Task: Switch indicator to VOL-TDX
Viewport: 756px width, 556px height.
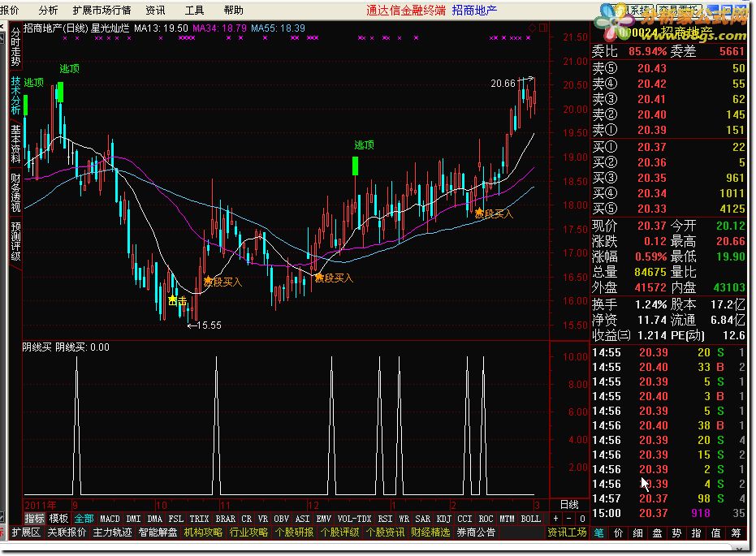Action: pos(354,519)
